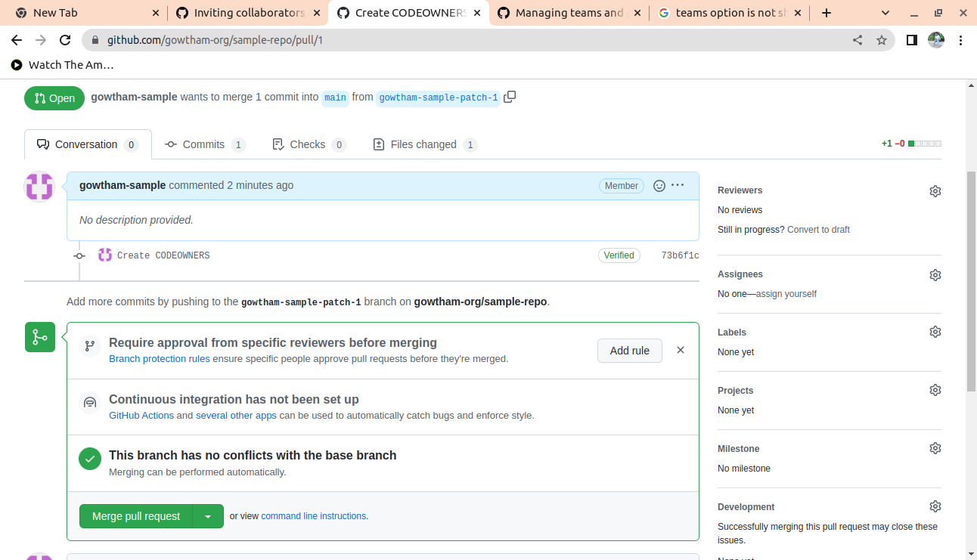This screenshot has width=977, height=560.
Task: Open the Files changed tab
Action: click(423, 144)
